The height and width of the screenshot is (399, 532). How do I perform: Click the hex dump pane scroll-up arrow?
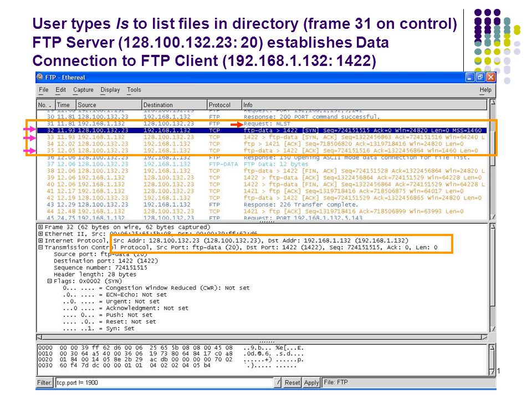[x=492, y=347]
